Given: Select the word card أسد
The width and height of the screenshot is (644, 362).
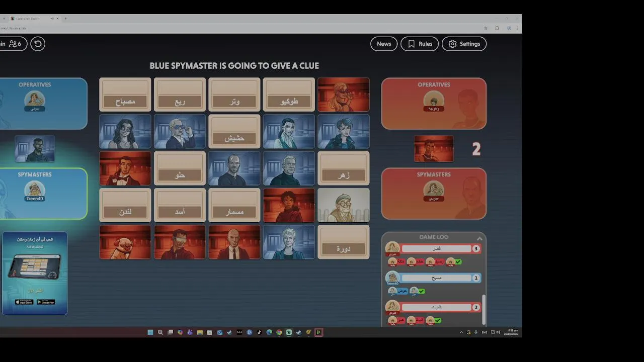Looking at the screenshot, I should pos(180,205).
